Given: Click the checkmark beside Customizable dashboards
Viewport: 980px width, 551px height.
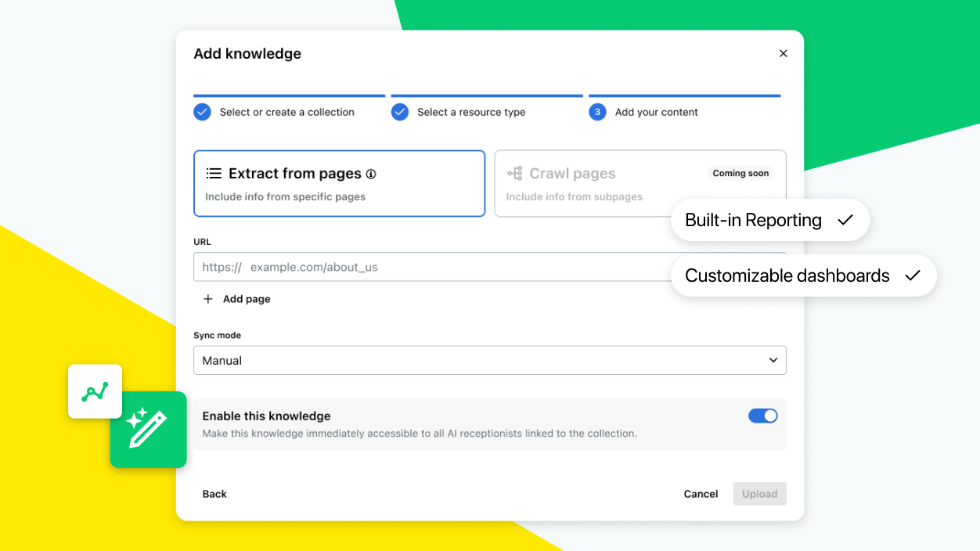Looking at the screenshot, I should 913,275.
